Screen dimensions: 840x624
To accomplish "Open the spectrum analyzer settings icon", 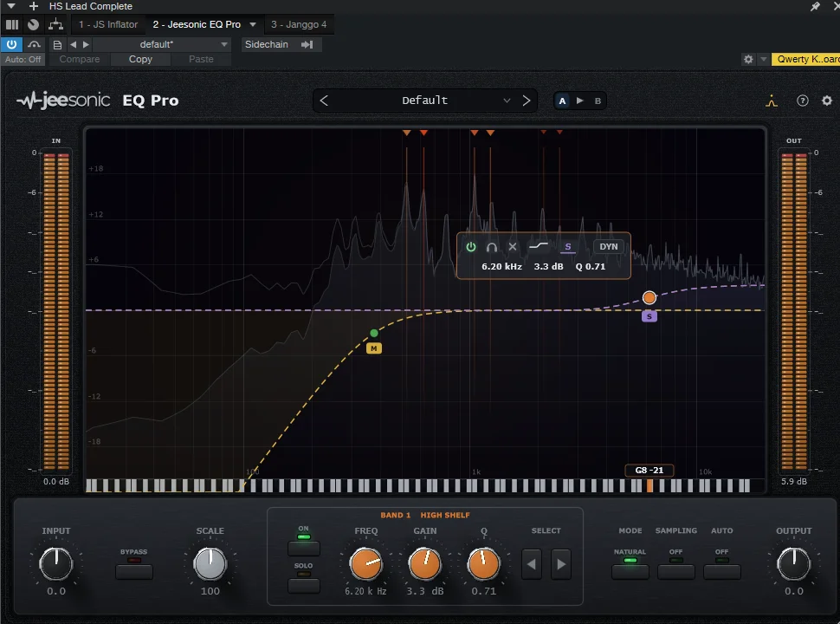I will tap(772, 101).
